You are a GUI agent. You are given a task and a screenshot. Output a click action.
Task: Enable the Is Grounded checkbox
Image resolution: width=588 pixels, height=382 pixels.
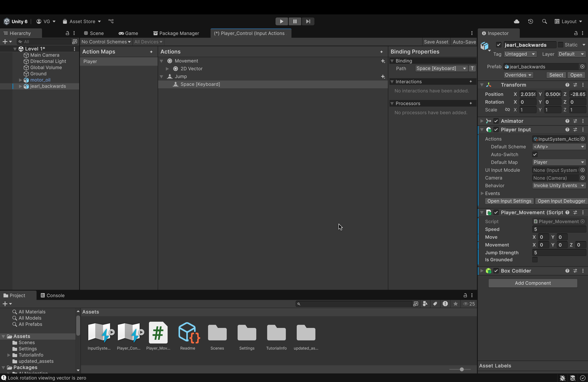[535, 260]
